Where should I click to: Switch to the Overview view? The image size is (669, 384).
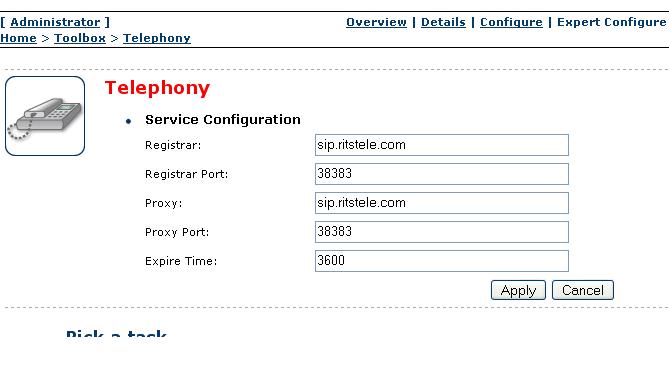[x=376, y=22]
